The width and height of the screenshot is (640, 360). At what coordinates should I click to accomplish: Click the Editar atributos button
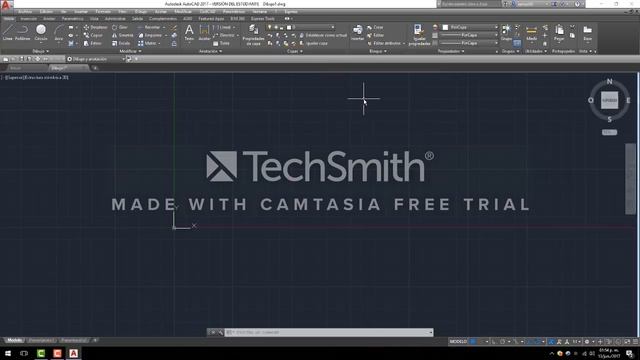coord(387,43)
